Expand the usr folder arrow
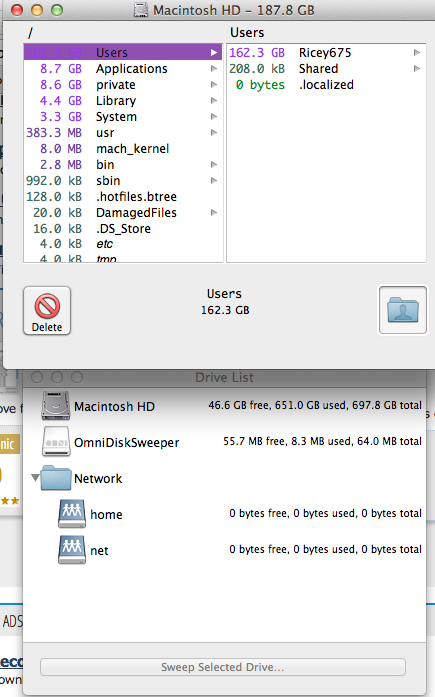The image size is (435, 697). [x=214, y=132]
